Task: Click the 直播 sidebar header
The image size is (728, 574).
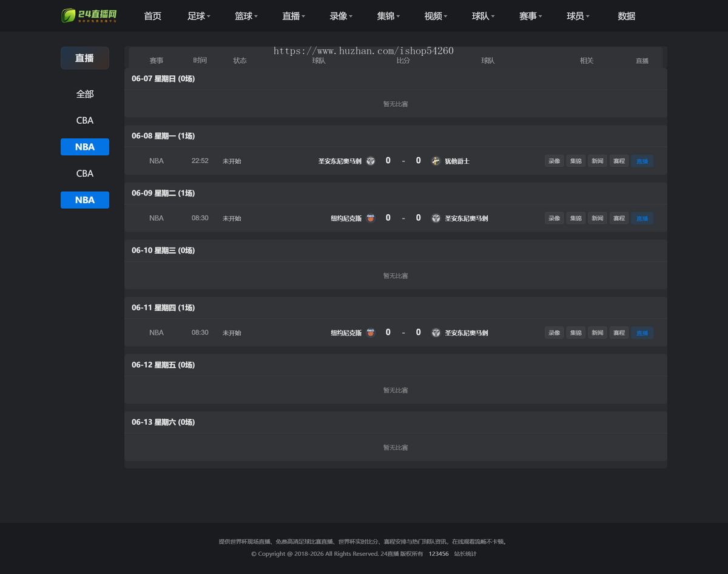Action: pos(85,58)
